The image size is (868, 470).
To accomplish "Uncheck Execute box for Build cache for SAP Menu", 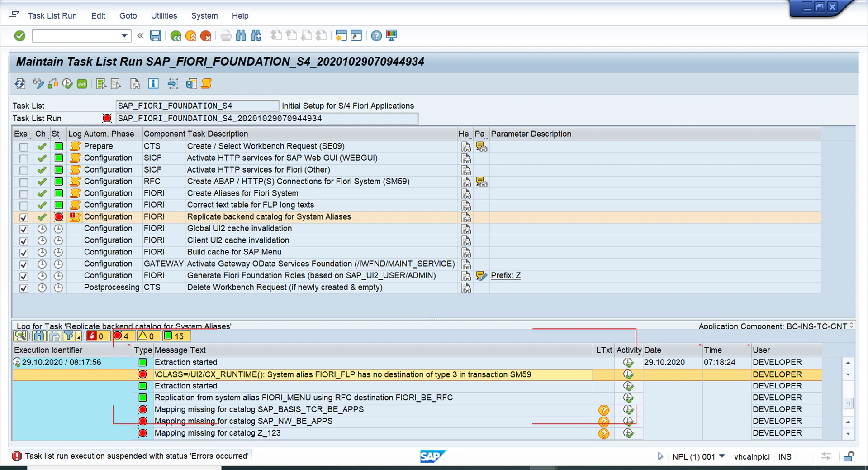I will (x=24, y=253).
